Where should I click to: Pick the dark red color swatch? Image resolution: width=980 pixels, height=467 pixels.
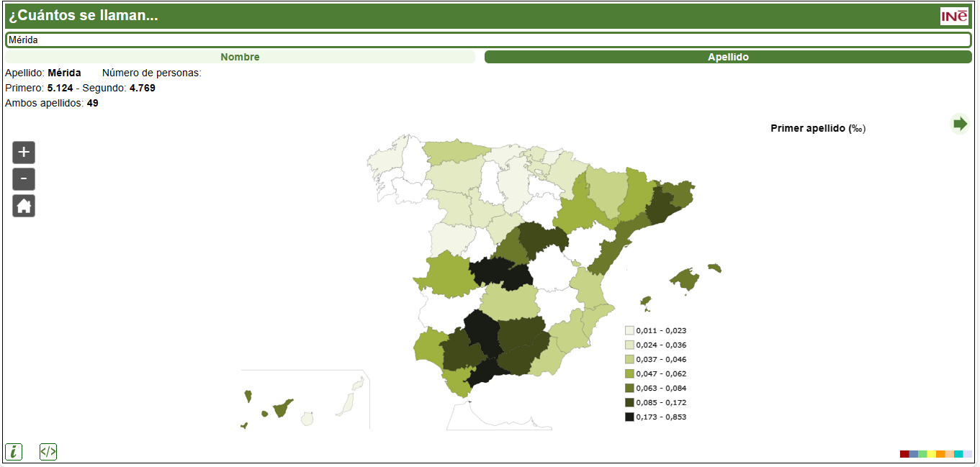tap(904, 454)
